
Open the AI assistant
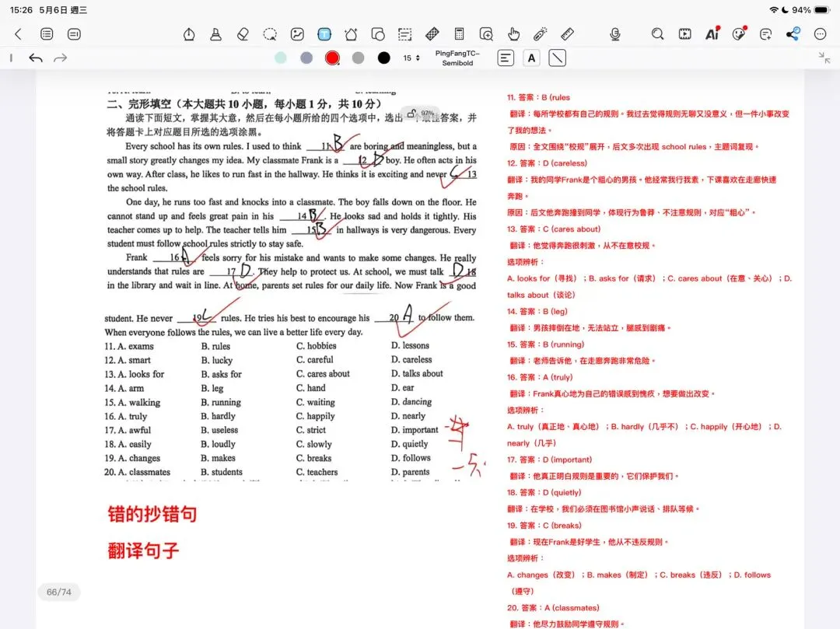pos(712,33)
